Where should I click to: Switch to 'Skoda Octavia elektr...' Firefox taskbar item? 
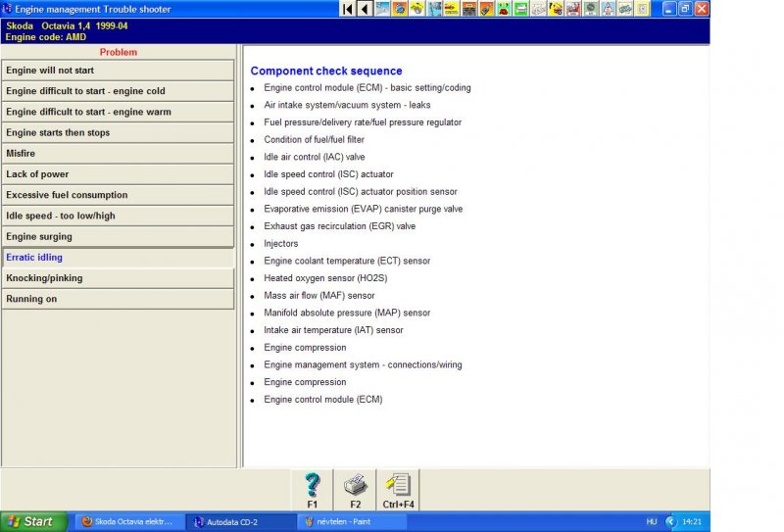(x=127, y=521)
